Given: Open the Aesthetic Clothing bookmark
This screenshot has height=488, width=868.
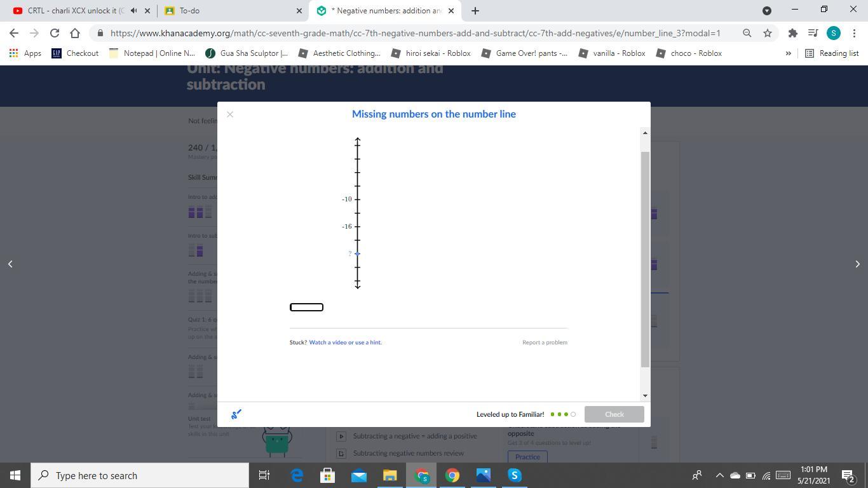Looking at the screenshot, I should [x=339, y=53].
